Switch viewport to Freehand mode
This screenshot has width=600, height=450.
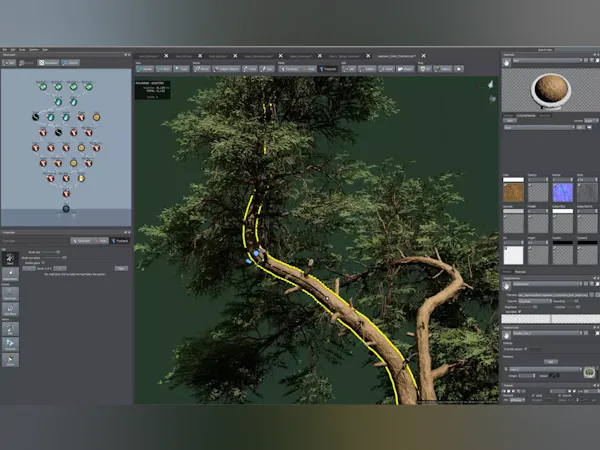point(328,69)
